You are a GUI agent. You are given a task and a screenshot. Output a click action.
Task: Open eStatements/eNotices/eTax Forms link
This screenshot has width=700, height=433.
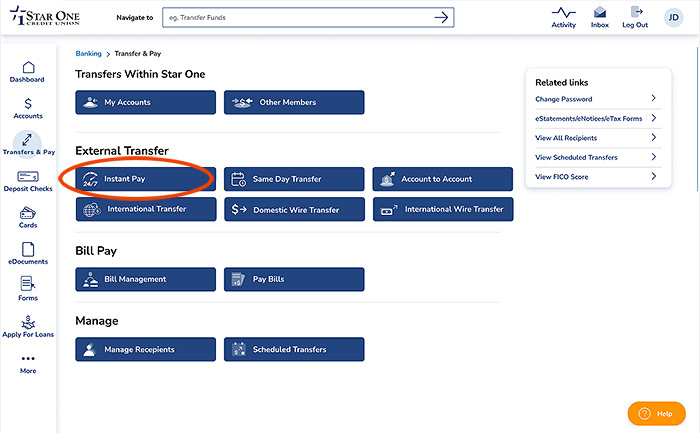[589, 118]
